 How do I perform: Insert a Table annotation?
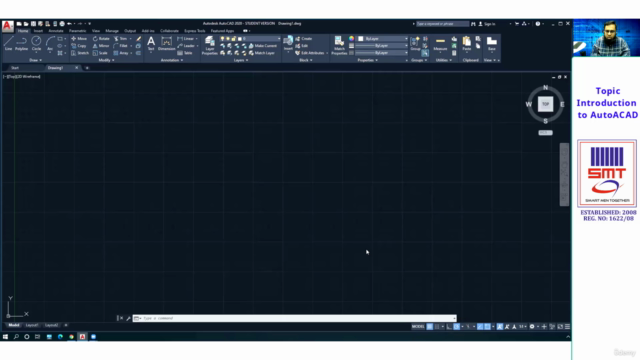point(185,53)
